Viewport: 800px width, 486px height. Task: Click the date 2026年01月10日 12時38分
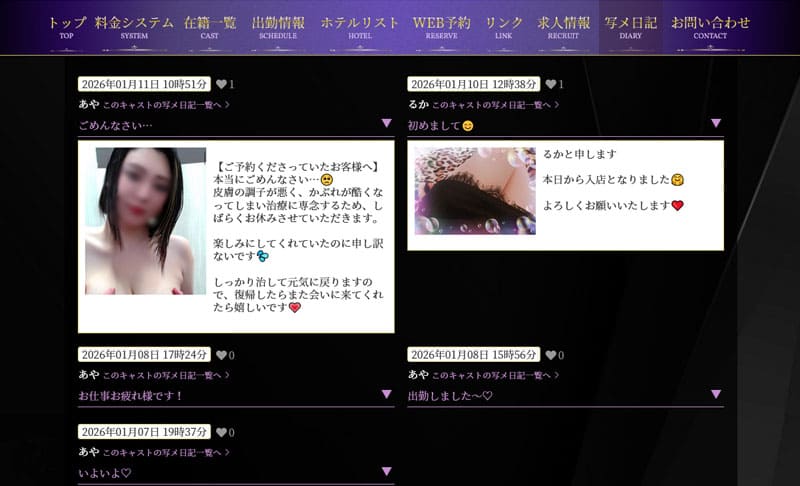click(474, 84)
